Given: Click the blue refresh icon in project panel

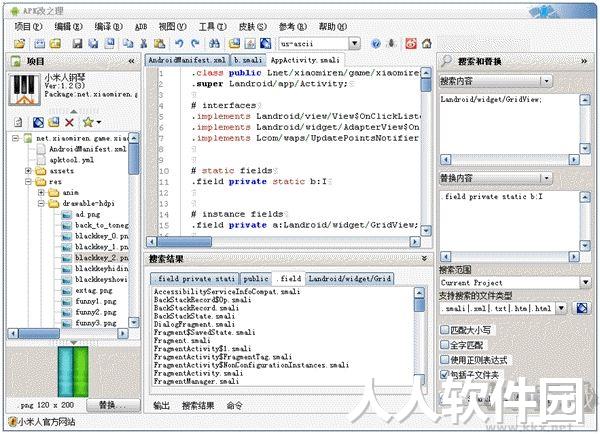Looking at the screenshot, I should click(38, 122).
